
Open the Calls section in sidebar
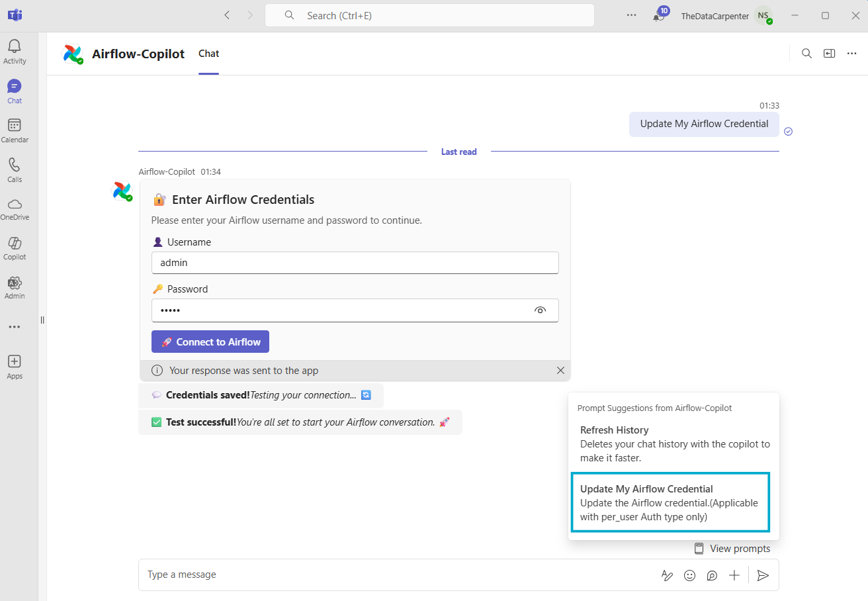tap(15, 170)
